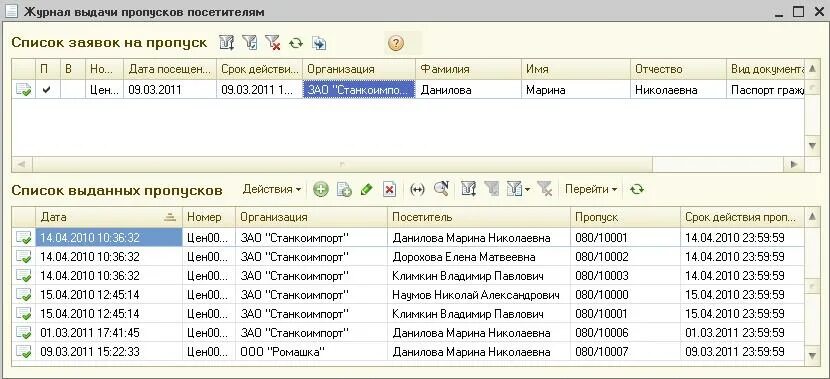The width and height of the screenshot is (830, 379).
Task: Click the down arrow of the issued passes scrollbar
Action: click(812, 355)
